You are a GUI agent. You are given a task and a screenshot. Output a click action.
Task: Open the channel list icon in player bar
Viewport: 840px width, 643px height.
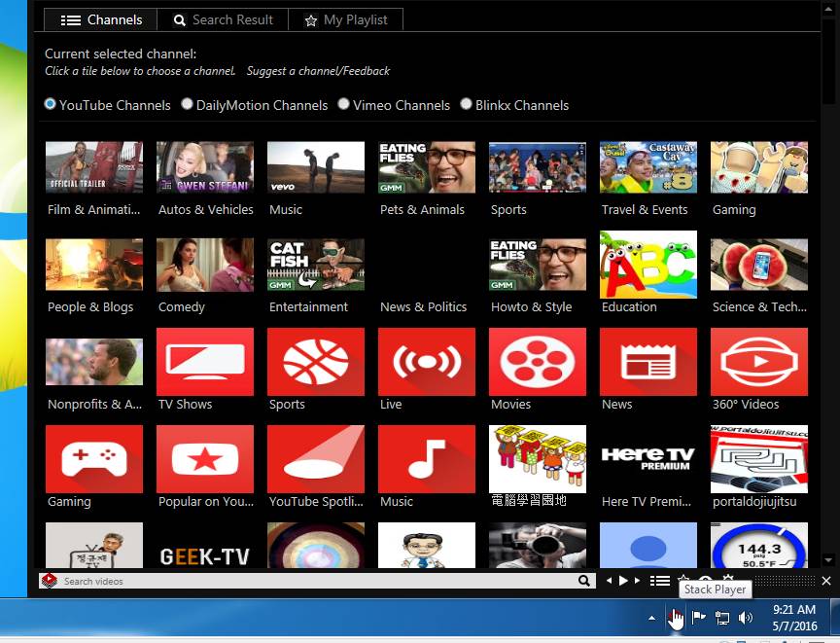(660, 581)
